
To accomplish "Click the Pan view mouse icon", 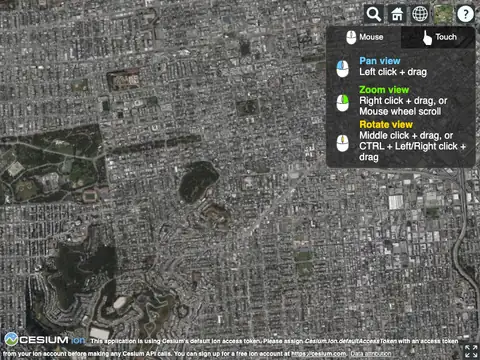I will (x=342, y=68).
